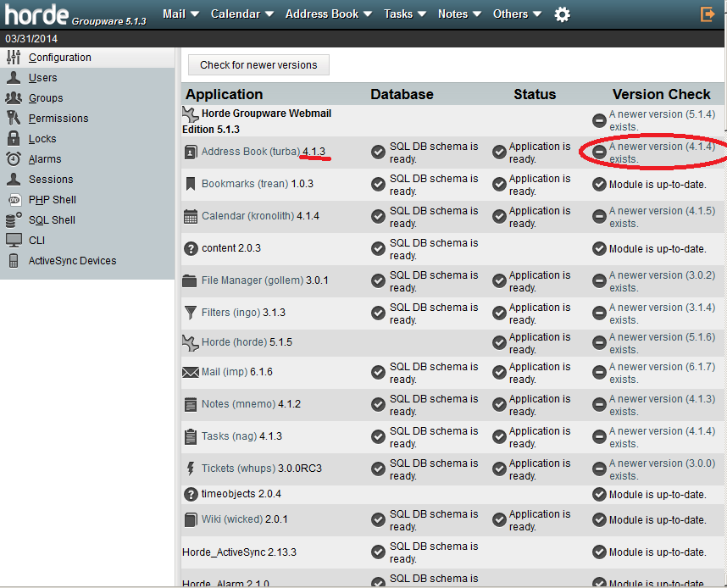
Task: Click the File Manager (gollem) folder icon
Action: point(189,280)
